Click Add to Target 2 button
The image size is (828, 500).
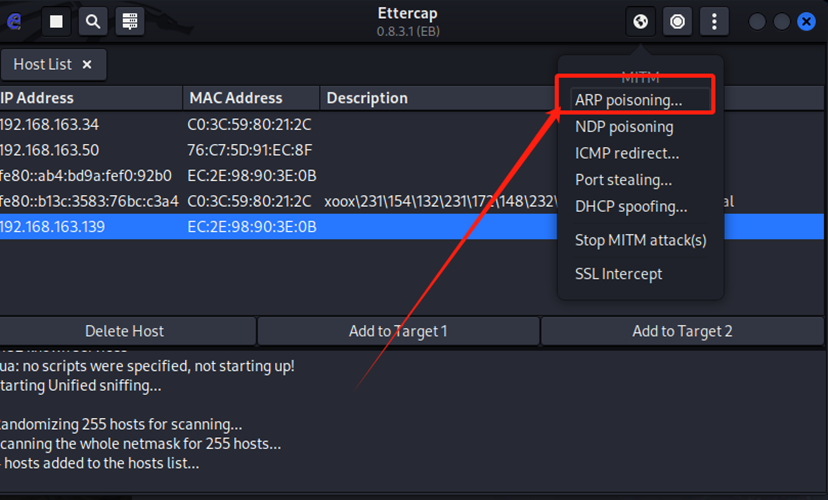pyautogui.click(x=682, y=331)
